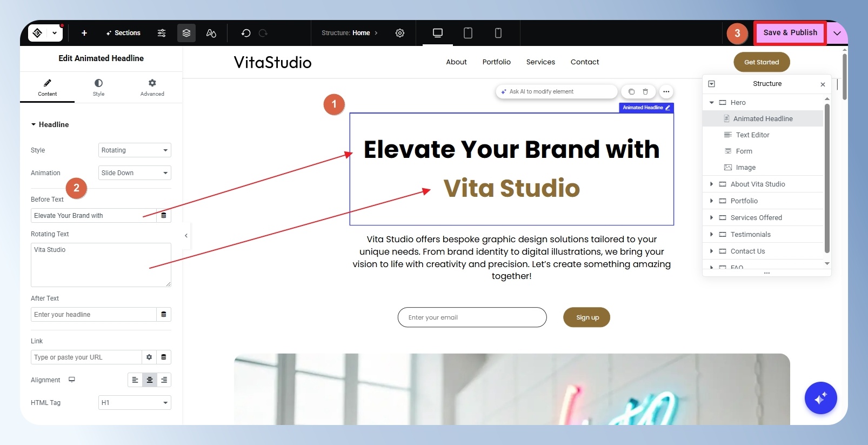Open dynamic tags for Before Text
Screen dimensions: 868x445
[x=164, y=215]
